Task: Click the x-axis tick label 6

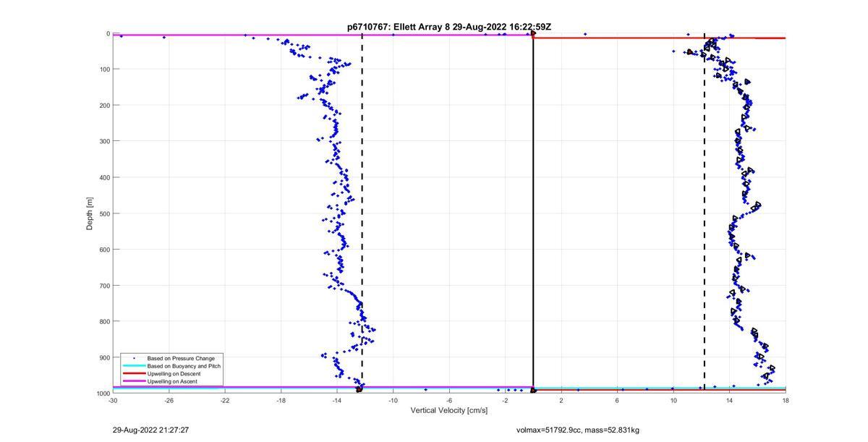Action: [617, 400]
